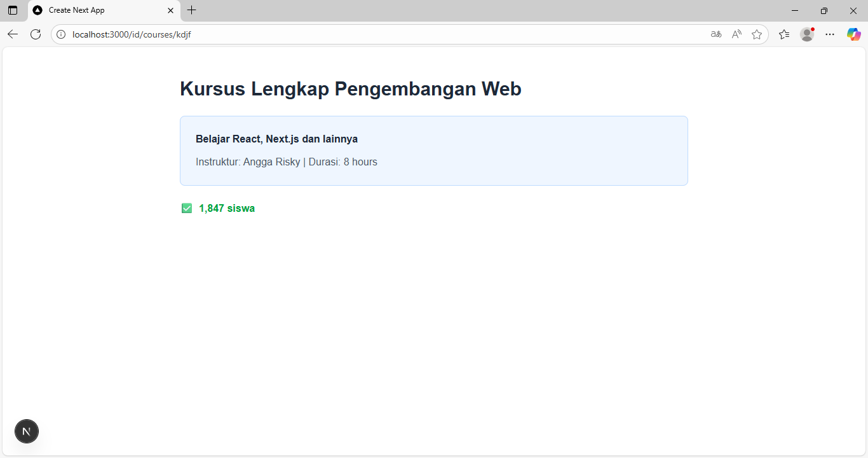Image resolution: width=868 pixels, height=458 pixels.
Task: Refresh the current page
Action: tap(36, 34)
